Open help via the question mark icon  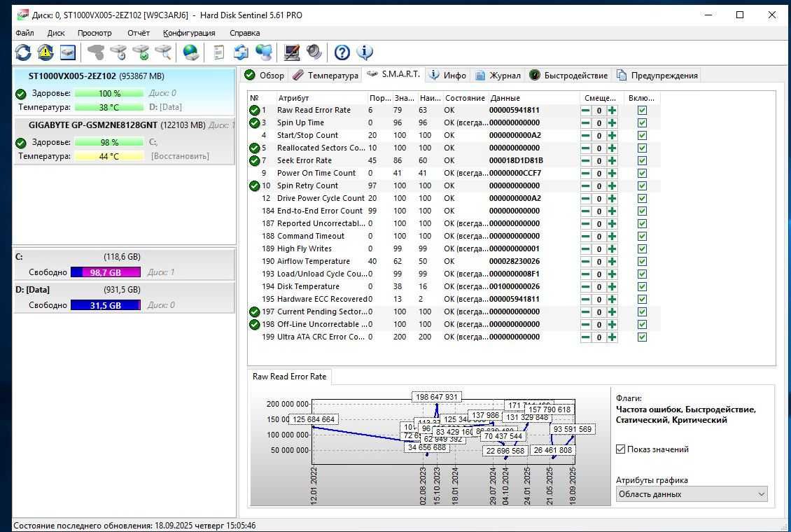pyautogui.click(x=342, y=52)
